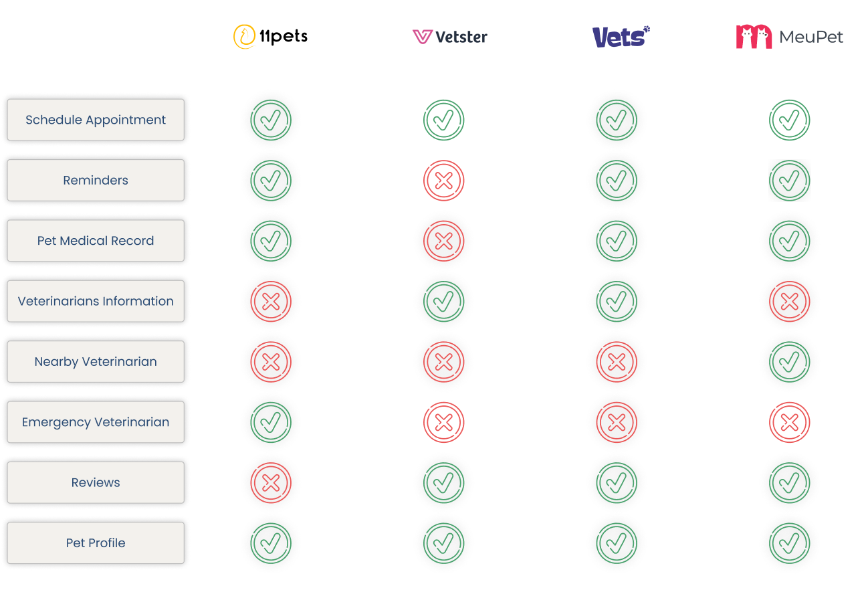Click 11pets' red cross for Reviews

(271, 482)
